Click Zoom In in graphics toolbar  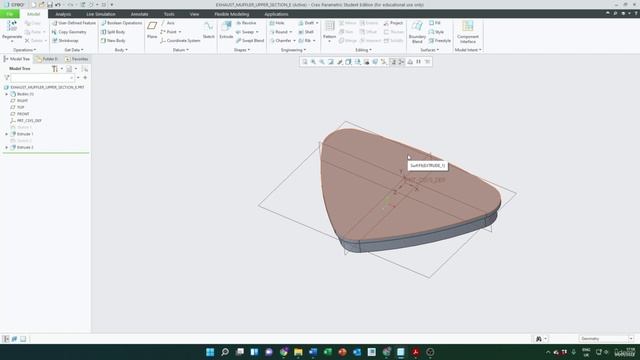[x=313, y=62]
